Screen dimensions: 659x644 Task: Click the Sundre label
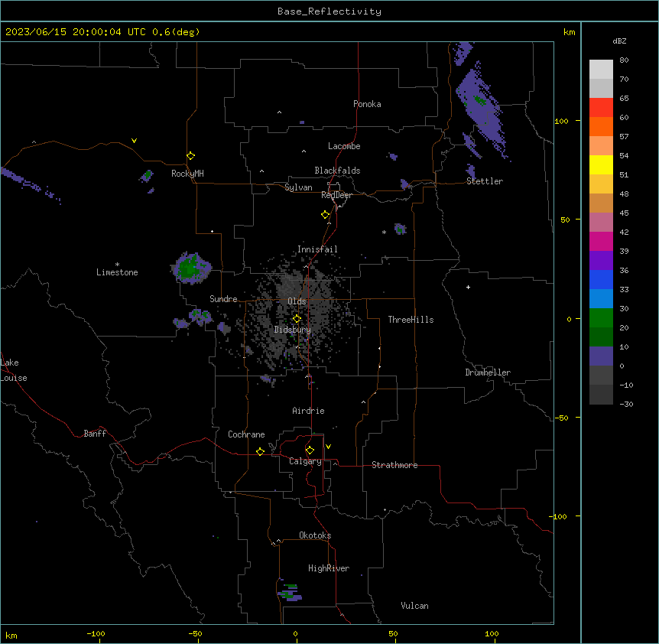pos(223,299)
